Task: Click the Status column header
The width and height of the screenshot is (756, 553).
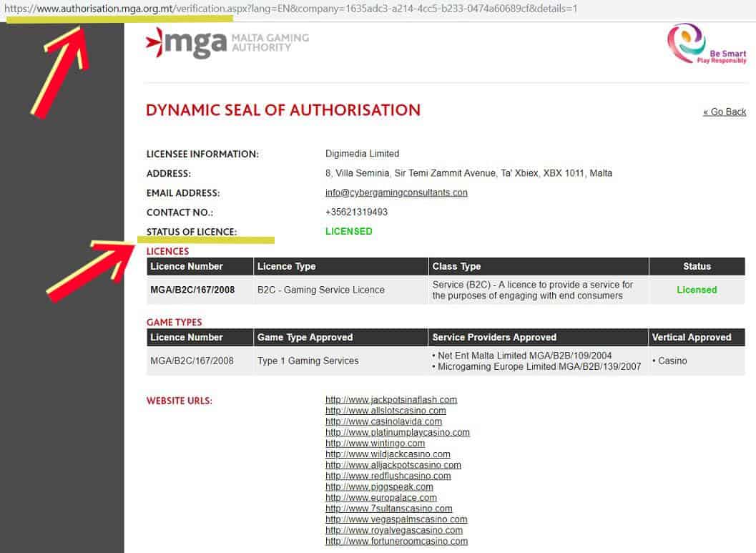Action: [x=697, y=266]
